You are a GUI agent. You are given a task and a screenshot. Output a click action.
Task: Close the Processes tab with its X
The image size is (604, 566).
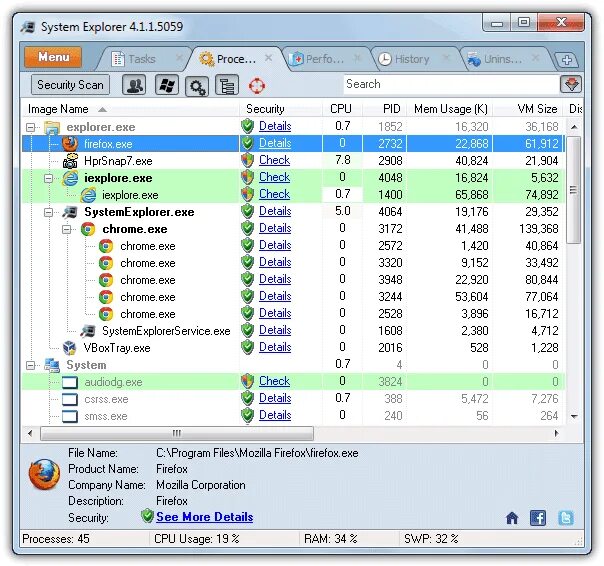[269, 58]
